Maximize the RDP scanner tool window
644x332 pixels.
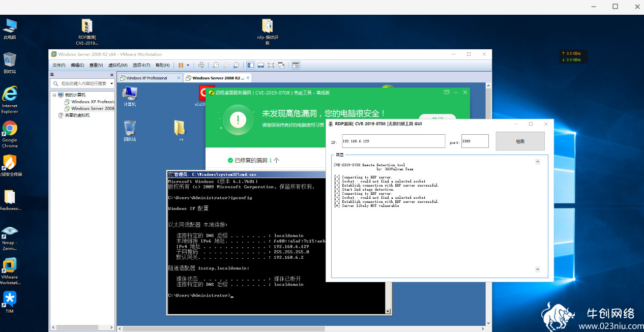[x=531, y=124]
